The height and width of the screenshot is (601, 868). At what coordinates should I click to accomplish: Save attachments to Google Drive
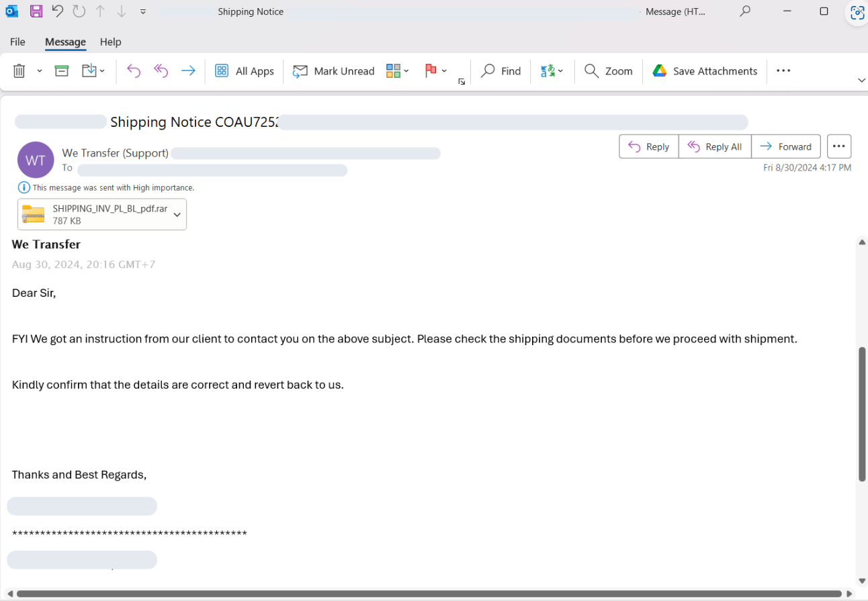(704, 71)
